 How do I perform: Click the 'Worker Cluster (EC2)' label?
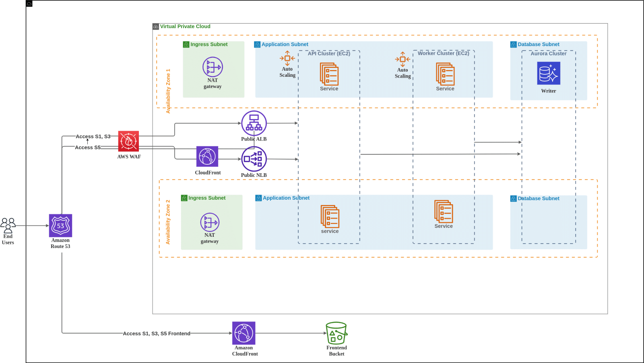click(x=444, y=53)
